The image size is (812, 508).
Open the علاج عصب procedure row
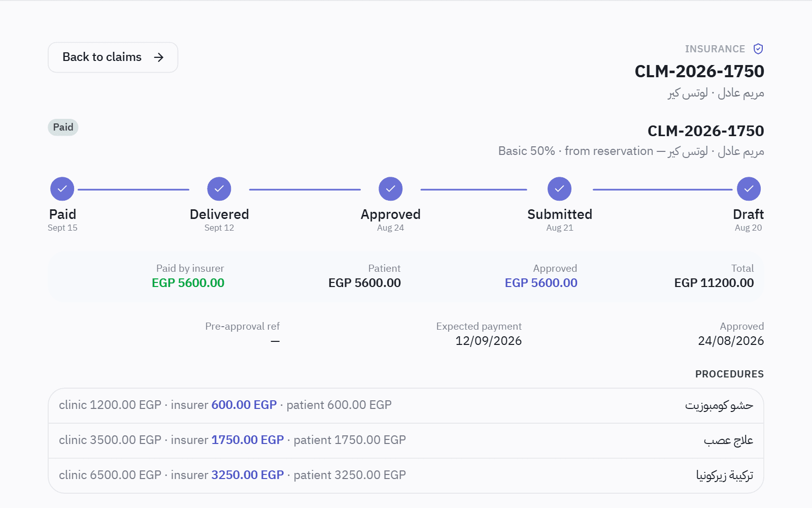click(406, 440)
